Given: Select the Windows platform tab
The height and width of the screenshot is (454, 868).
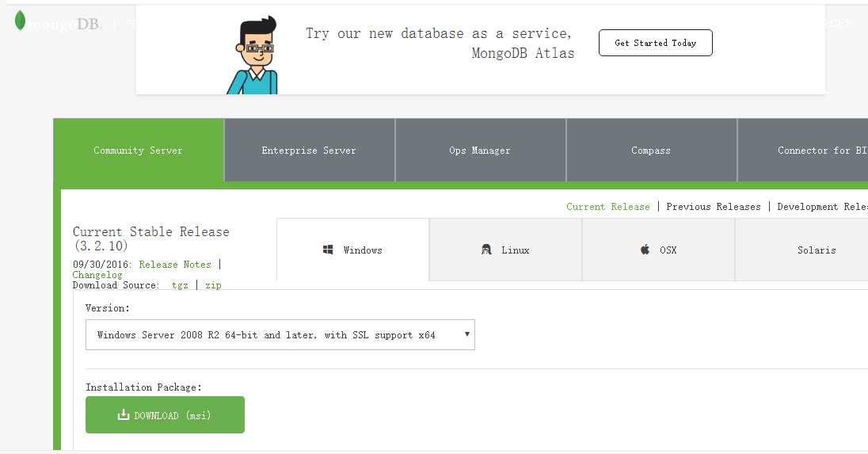Looking at the screenshot, I should coord(352,250).
